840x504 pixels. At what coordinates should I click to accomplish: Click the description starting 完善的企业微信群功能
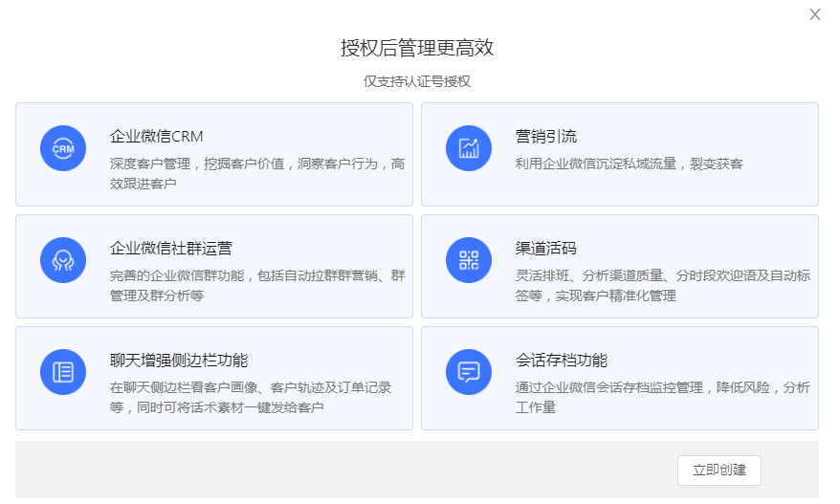coord(257,286)
